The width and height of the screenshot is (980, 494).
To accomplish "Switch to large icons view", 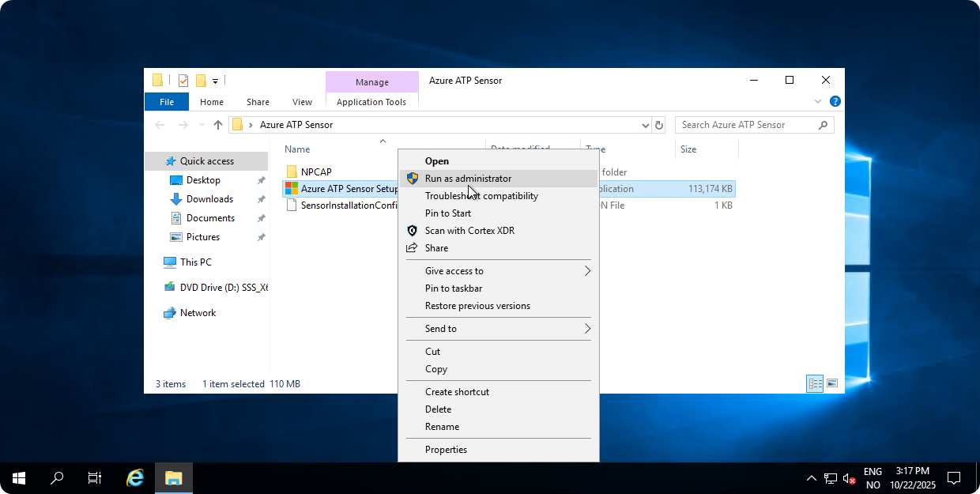I will click(832, 384).
